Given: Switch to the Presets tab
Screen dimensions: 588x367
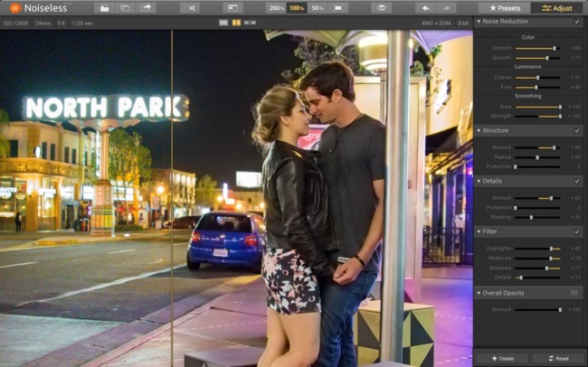Looking at the screenshot, I should [505, 8].
